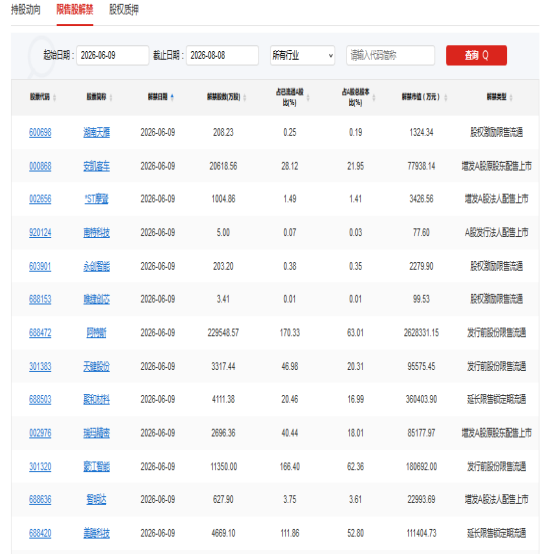This screenshot has height=555, width=554.
Task: Click the red 查询 search button
Action: click(x=476, y=56)
